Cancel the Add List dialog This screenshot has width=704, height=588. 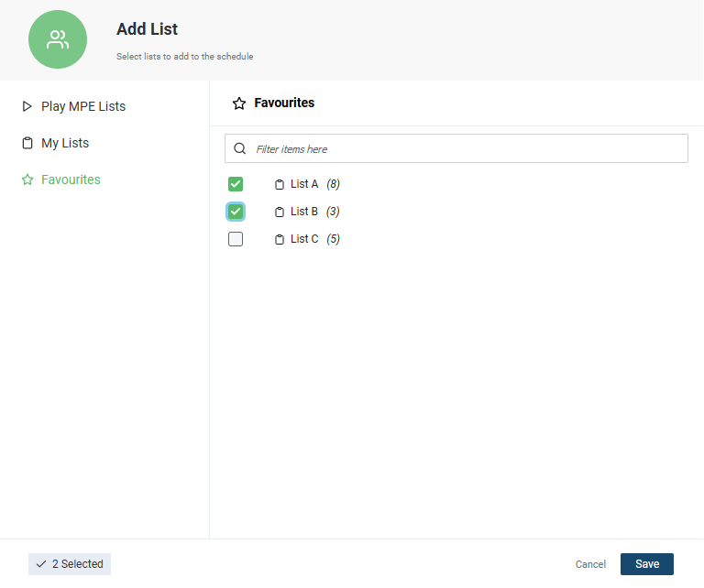coord(590,564)
